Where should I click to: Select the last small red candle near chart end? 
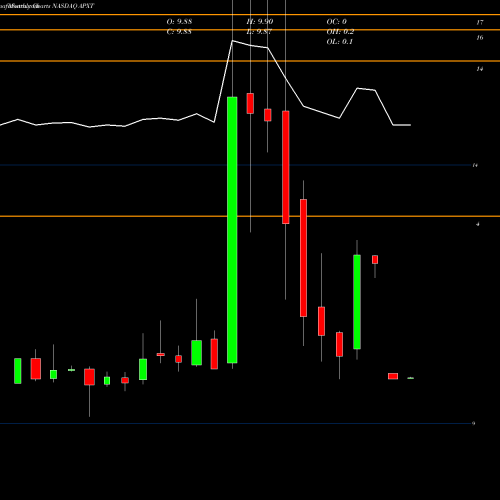point(393,376)
